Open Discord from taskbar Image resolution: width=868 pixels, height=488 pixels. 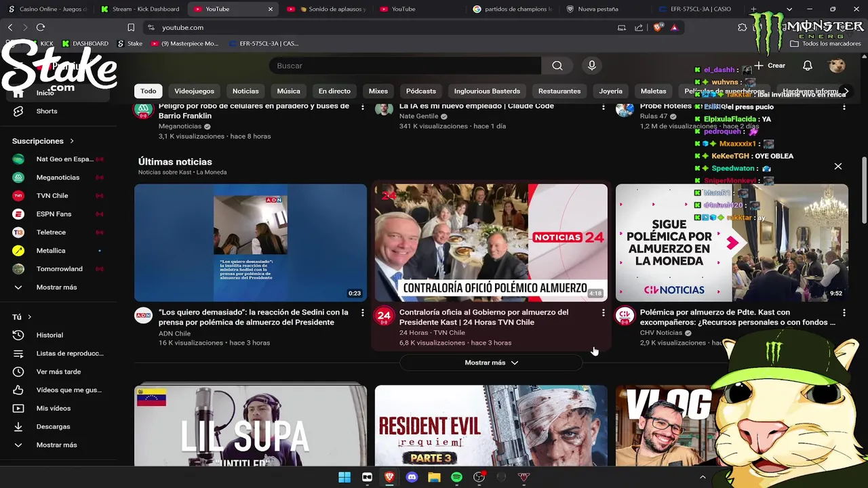point(412,477)
